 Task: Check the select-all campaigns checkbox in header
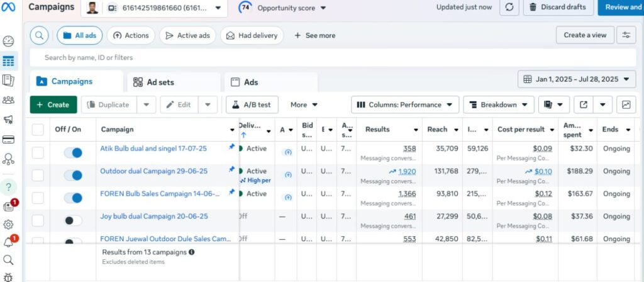[38, 130]
